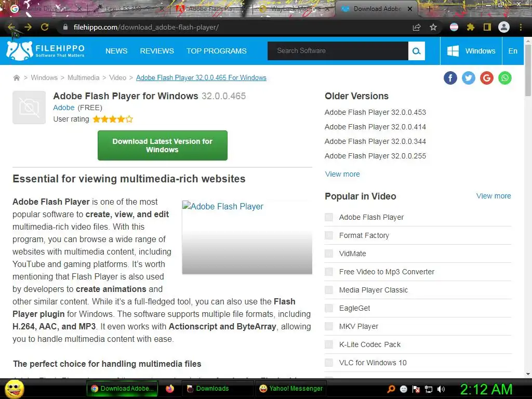The image size is (532, 399).
Task: Click View more beside Popular in Video
Action: (x=494, y=196)
